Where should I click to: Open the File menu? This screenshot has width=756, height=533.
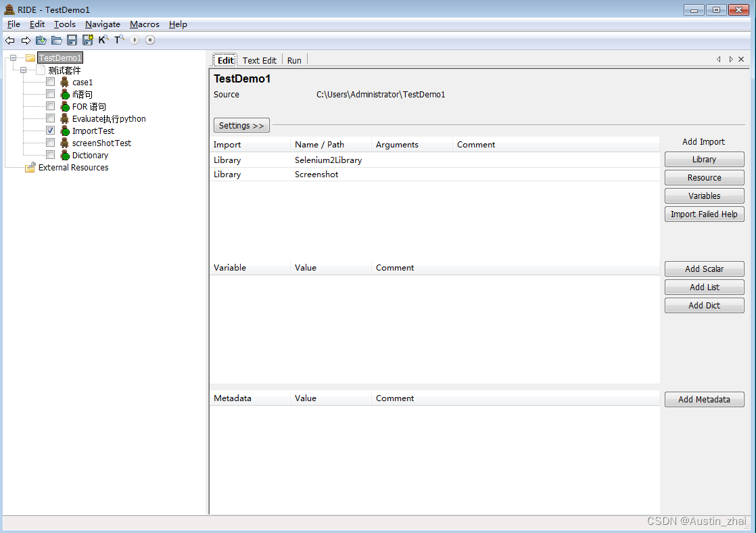(x=14, y=24)
